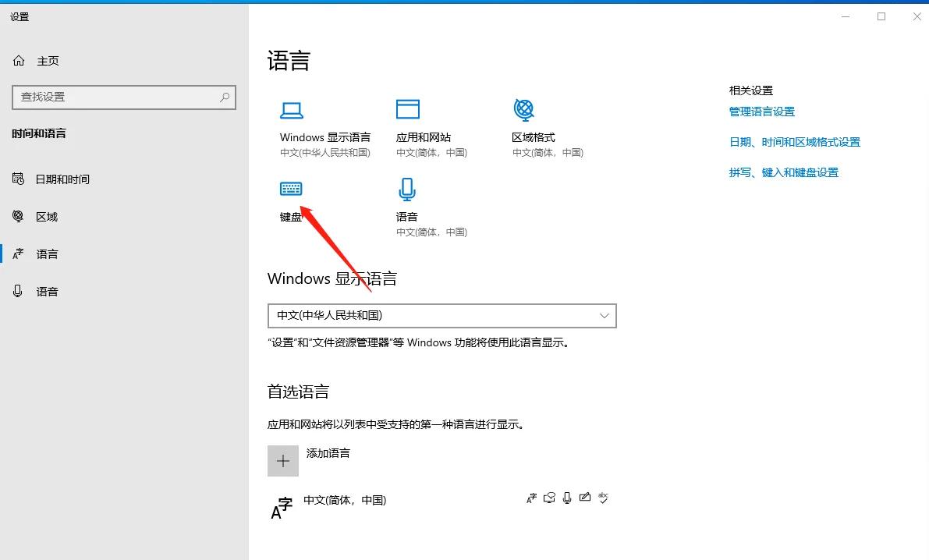This screenshot has width=929, height=560.
Task: Open the 区域格式 globe icon
Action: coord(524,109)
